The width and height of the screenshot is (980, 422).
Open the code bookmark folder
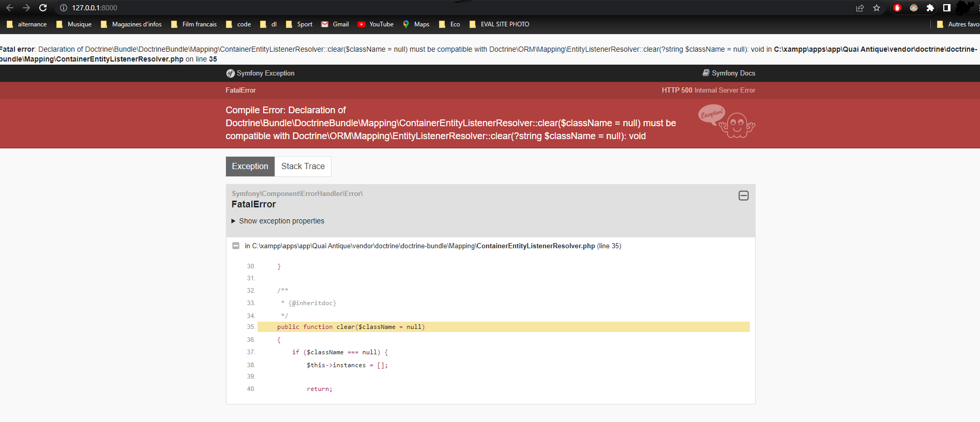click(238, 24)
